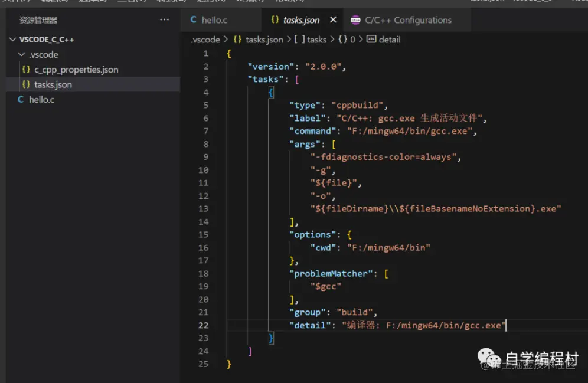Click the JSON icon beside tasks.json in the explorer

click(x=26, y=84)
